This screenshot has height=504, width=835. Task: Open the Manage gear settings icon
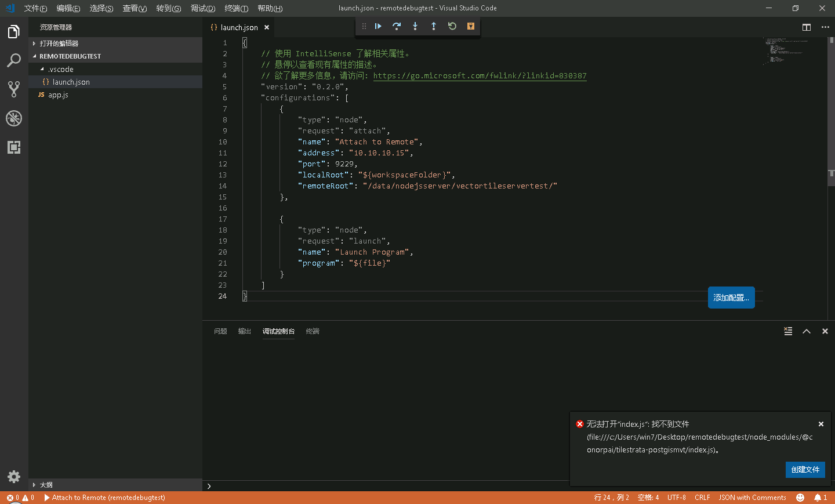[14, 477]
